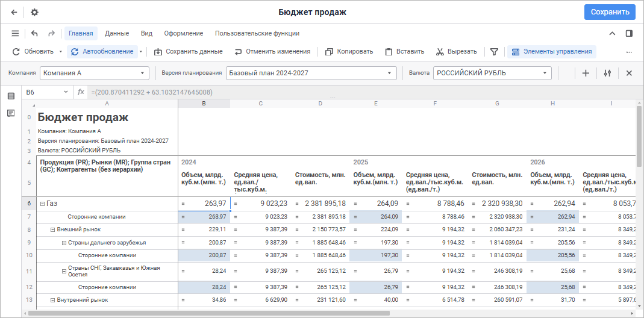Switch to the Данные tab
Image resolution: width=644 pixels, height=318 pixels.
tap(117, 33)
